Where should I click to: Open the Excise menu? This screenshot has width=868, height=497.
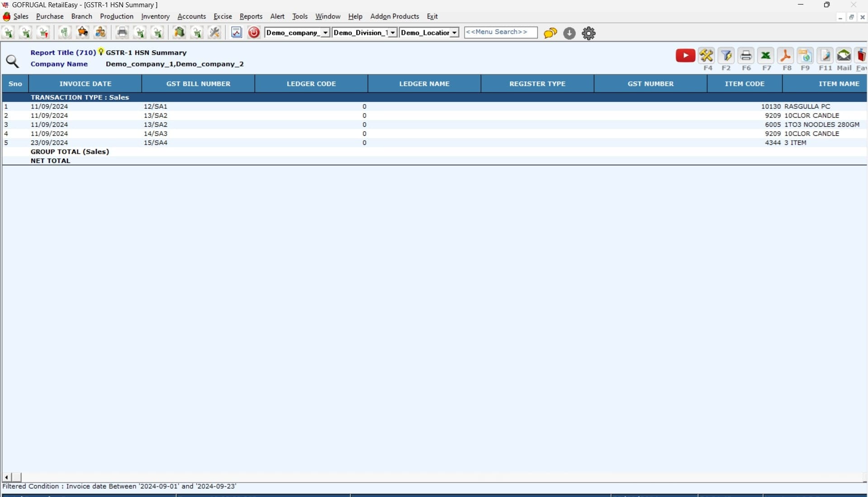point(223,16)
